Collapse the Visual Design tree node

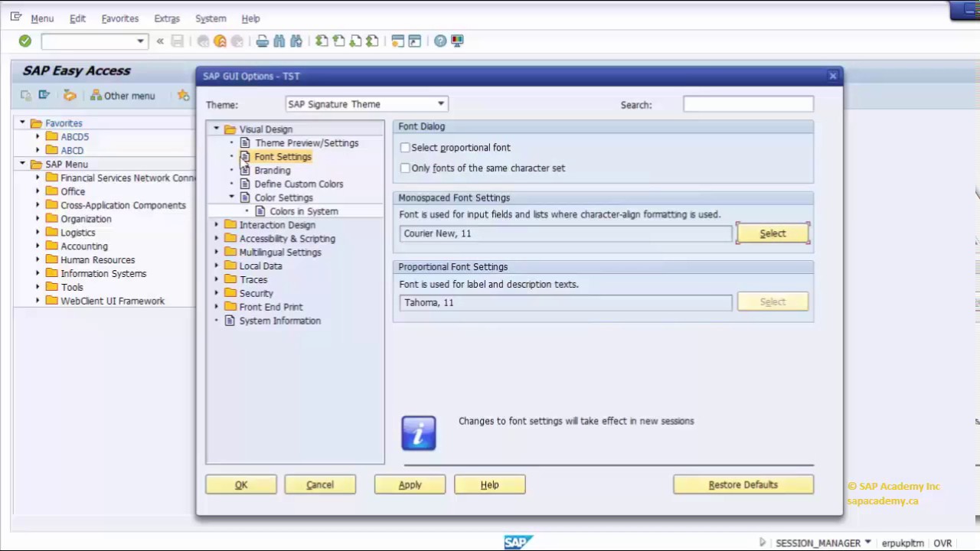point(217,129)
